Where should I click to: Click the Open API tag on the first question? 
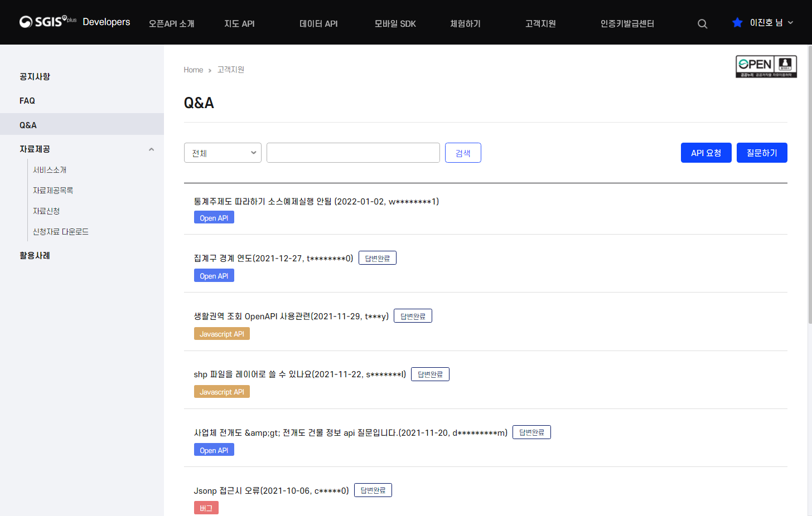coord(214,217)
